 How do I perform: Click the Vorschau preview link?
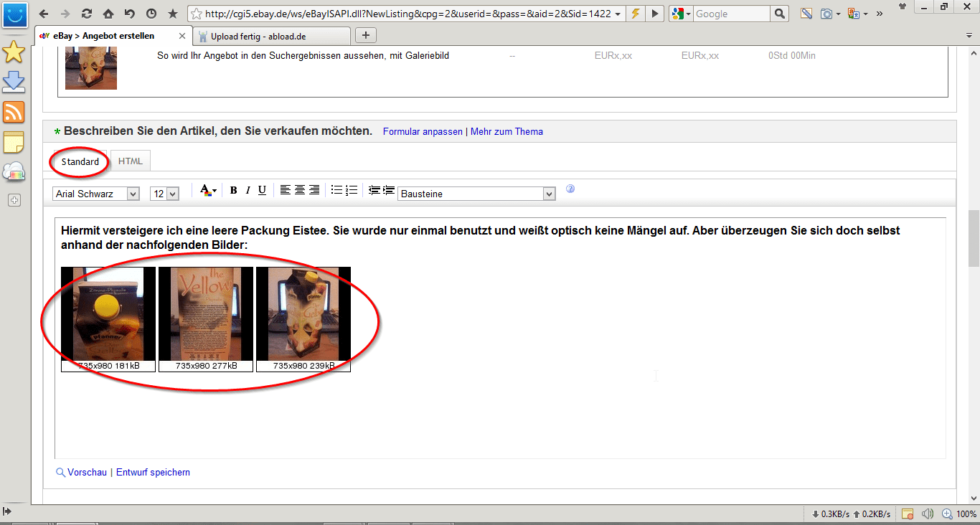pyautogui.click(x=87, y=473)
